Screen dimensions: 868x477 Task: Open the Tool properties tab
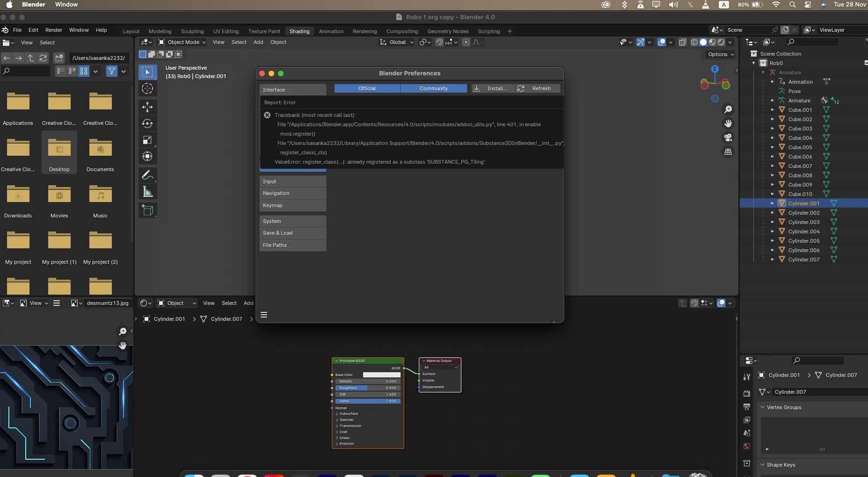[x=747, y=377]
